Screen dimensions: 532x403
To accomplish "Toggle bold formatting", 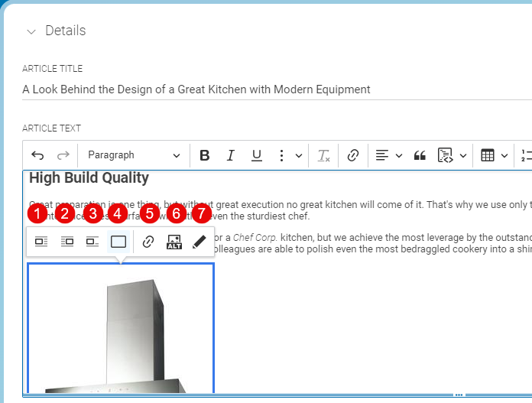I will click(x=204, y=155).
